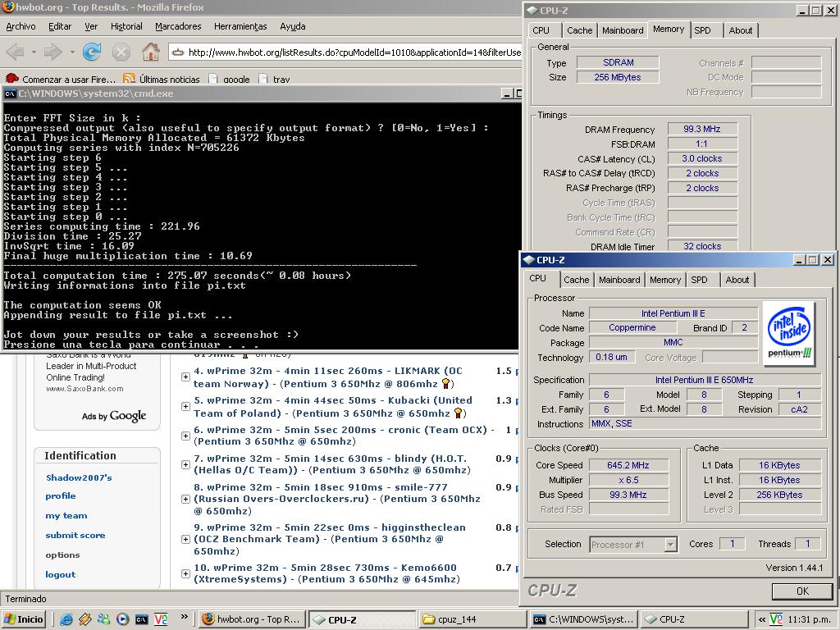840x630 pixels.
Task: Launch command prompt from quick launch
Action: point(141,619)
